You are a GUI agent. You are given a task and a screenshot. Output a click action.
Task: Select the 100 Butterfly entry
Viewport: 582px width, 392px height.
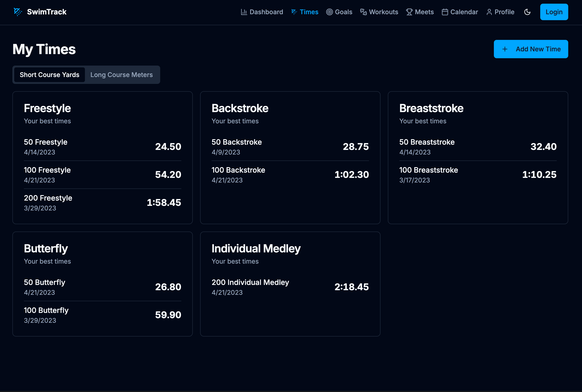coord(103,315)
